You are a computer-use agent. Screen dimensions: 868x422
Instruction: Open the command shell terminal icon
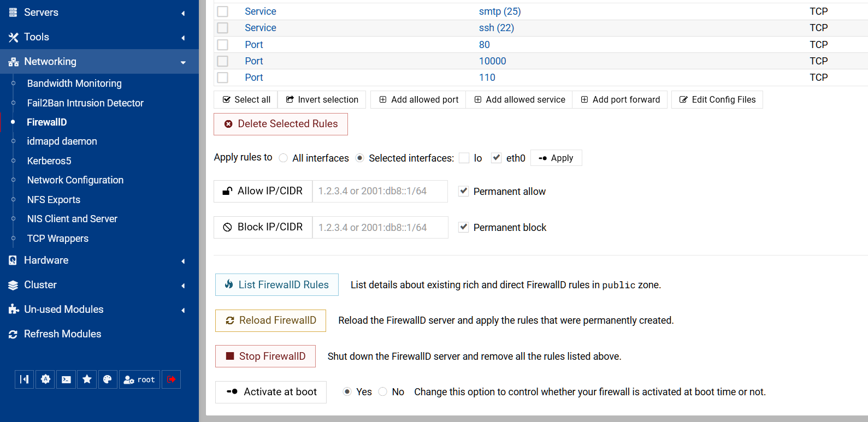[x=66, y=379]
